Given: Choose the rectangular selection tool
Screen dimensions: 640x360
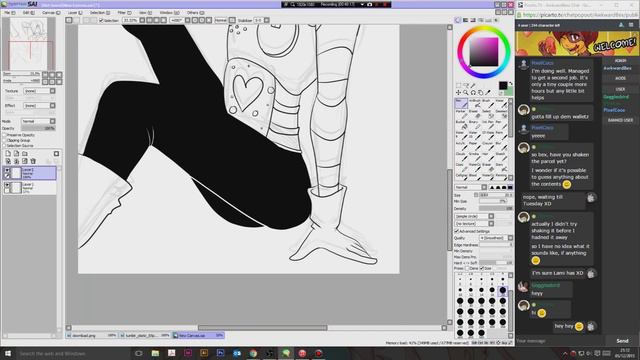Looking at the screenshot, I should 459,85.
